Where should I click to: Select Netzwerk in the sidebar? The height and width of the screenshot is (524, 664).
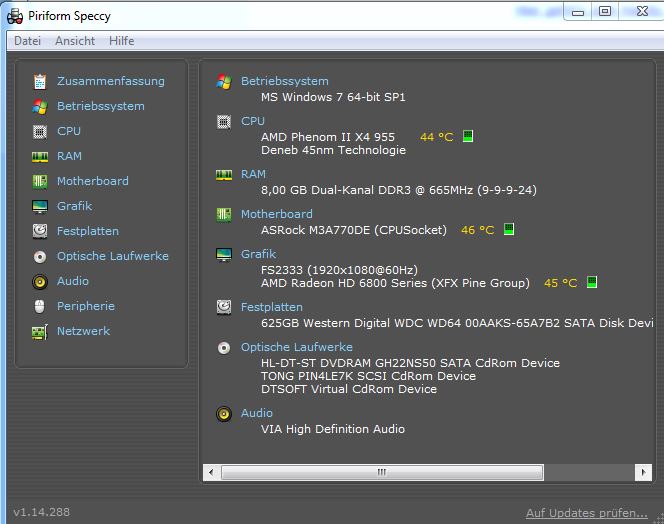click(x=83, y=331)
